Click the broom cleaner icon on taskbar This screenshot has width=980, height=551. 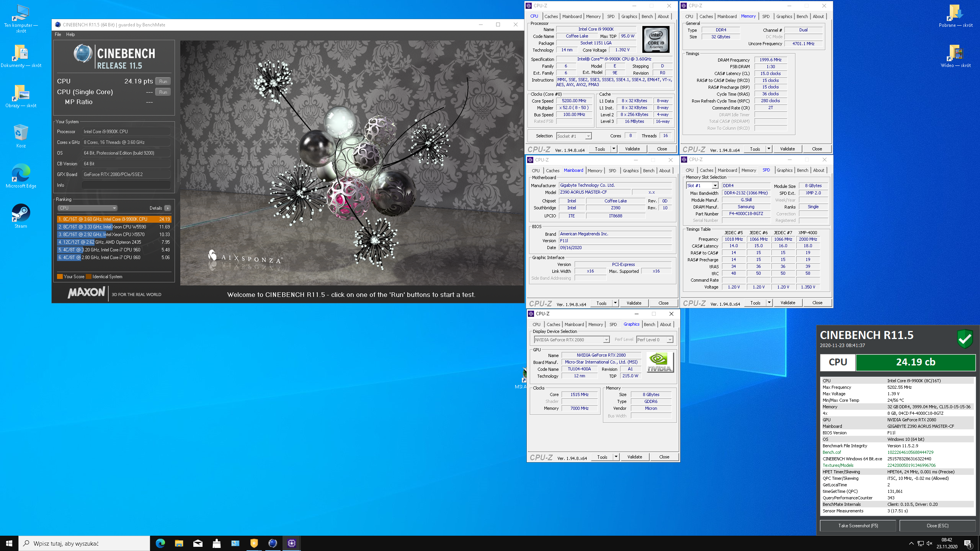pos(217,543)
